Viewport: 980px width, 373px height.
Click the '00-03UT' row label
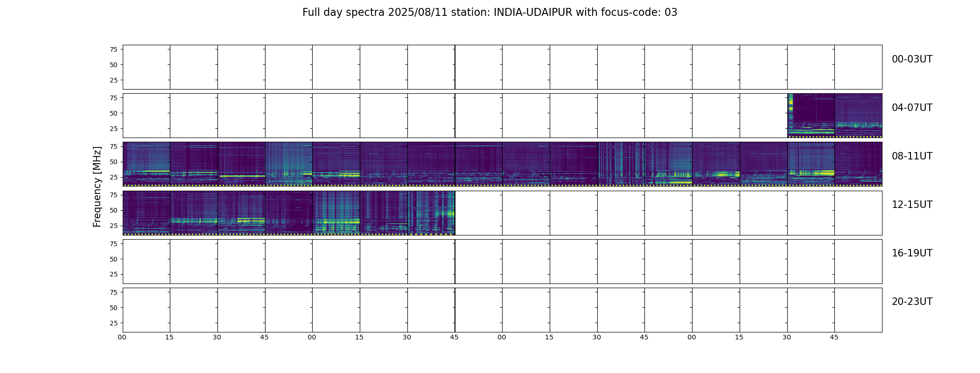point(912,59)
